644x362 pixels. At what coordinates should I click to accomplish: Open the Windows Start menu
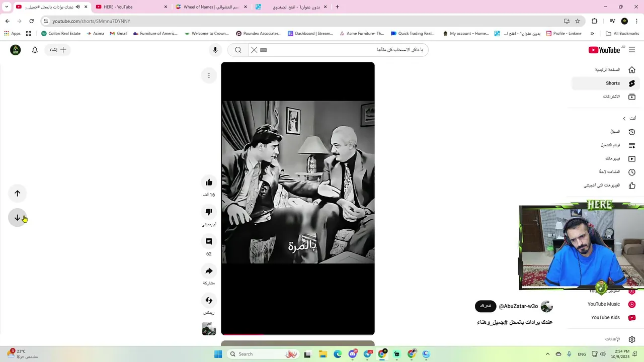(218, 354)
